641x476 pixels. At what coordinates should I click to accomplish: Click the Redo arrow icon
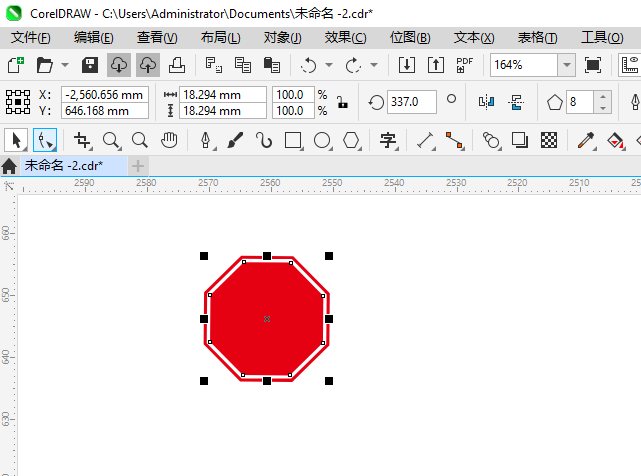tap(353, 65)
